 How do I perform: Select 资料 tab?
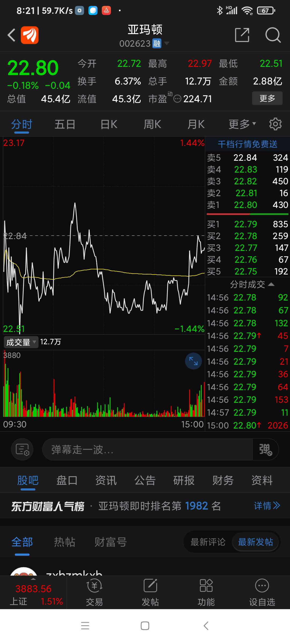click(262, 480)
